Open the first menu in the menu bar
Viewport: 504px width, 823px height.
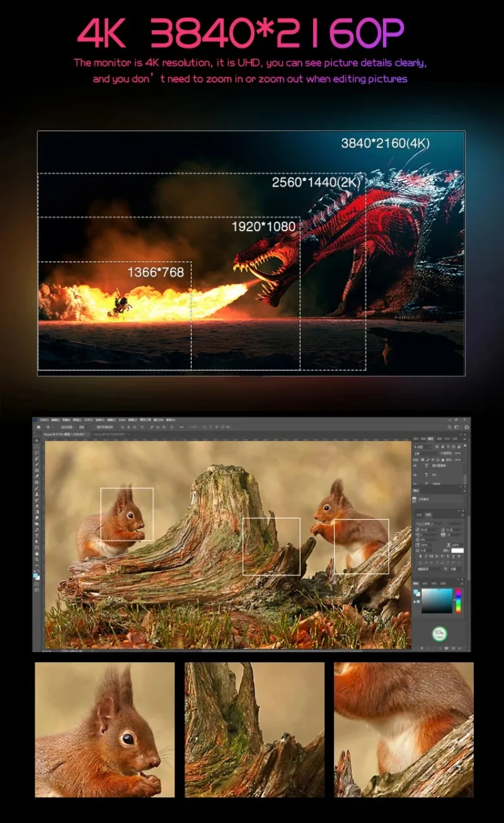click(x=44, y=420)
